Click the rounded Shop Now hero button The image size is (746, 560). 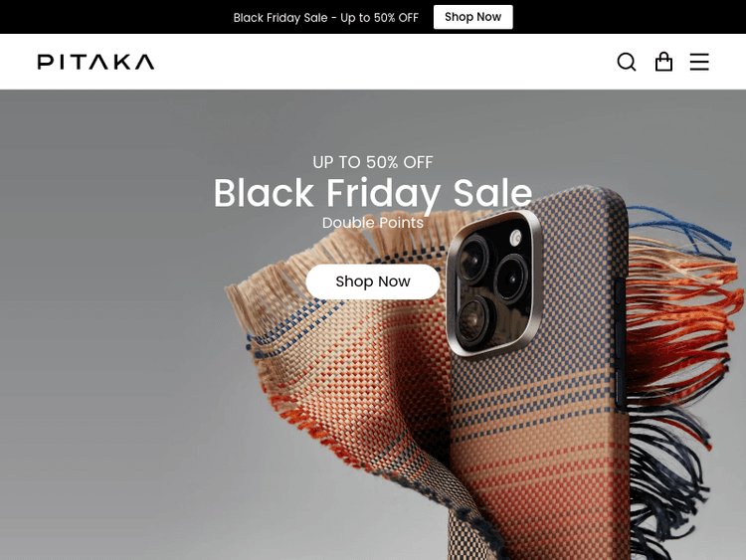pos(373,281)
